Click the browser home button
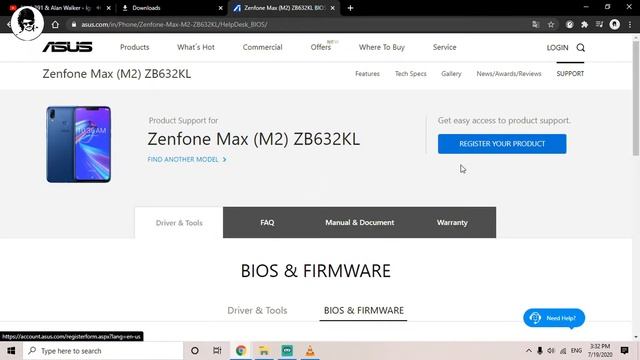The image size is (640, 360). point(55,24)
